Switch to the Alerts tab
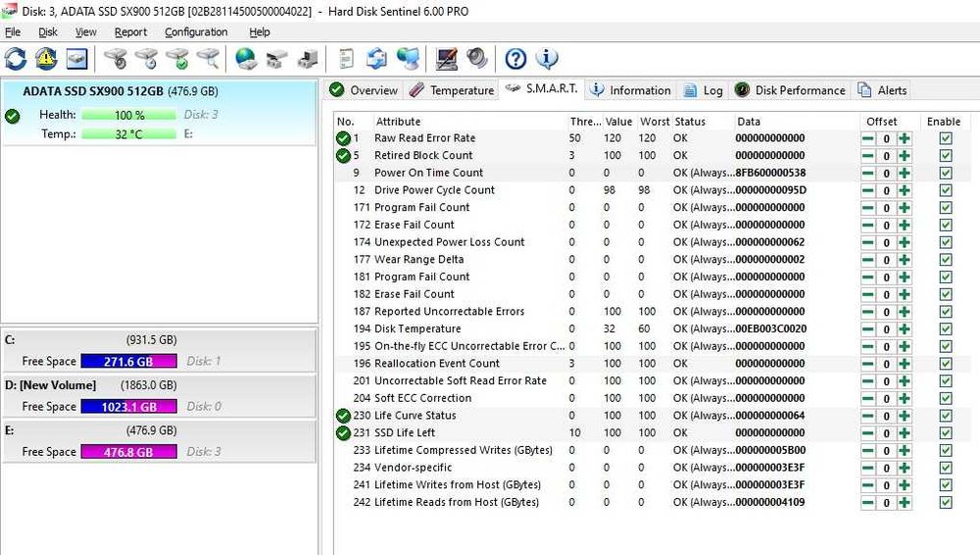The height and width of the screenshot is (555, 980). [x=882, y=90]
